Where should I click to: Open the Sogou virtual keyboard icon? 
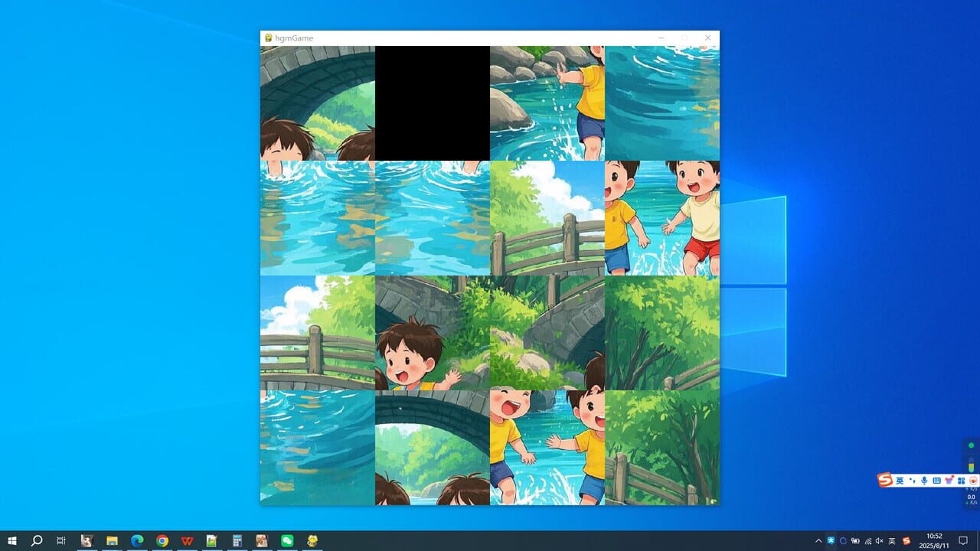[x=936, y=480]
